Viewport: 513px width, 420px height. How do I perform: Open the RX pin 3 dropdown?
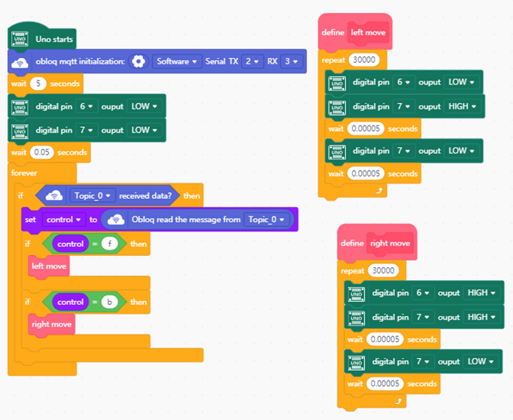(290, 61)
